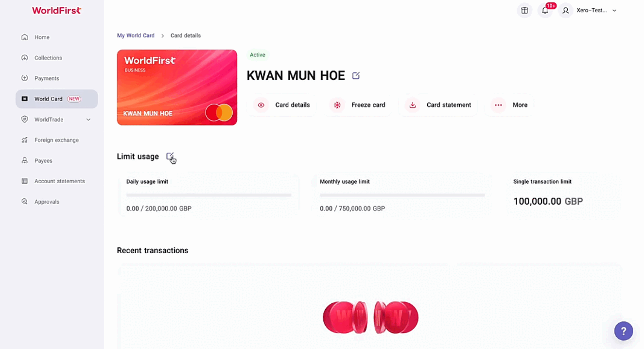This screenshot has height=349, width=644.
Task: Click the More three-dots icon
Action: (x=498, y=105)
